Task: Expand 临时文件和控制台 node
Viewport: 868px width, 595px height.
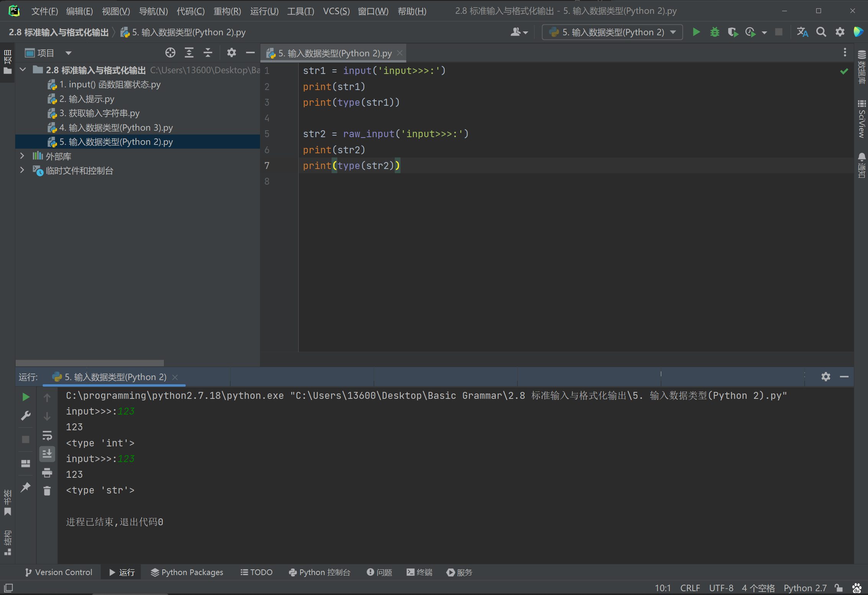Action: [x=22, y=170]
